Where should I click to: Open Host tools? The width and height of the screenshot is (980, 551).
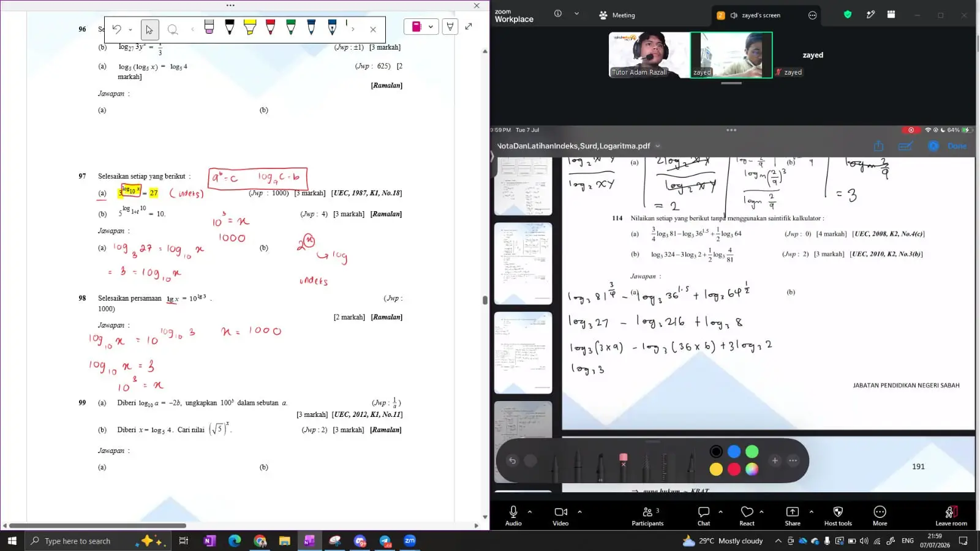pyautogui.click(x=838, y=515)
